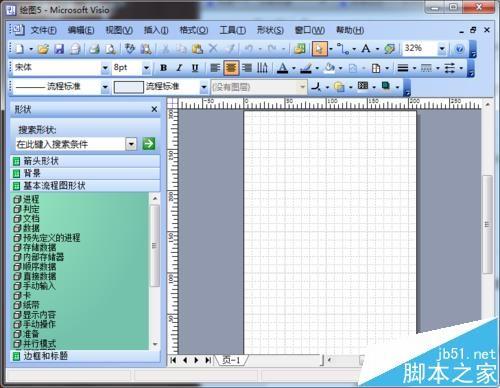This screenshot has height=388, width=500.
Task: Go to the last page with the navigation button
Action: tap(208, 360)
